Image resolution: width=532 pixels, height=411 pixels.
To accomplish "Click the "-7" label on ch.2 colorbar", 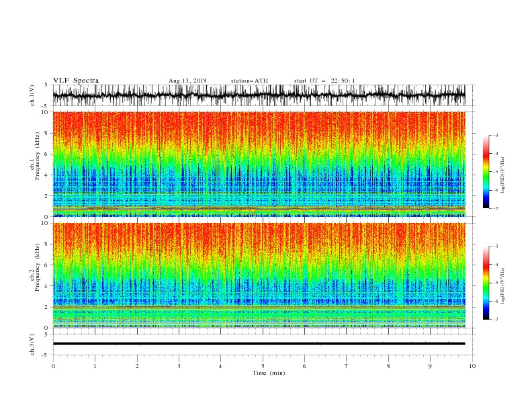I will click(x=496, y=320).
